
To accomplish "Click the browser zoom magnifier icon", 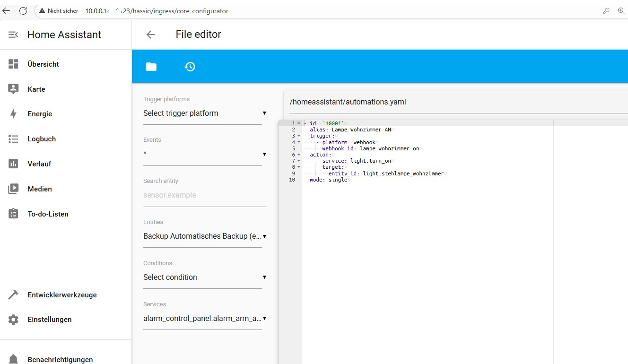I will pyautogui.click(x=621, y=11).
